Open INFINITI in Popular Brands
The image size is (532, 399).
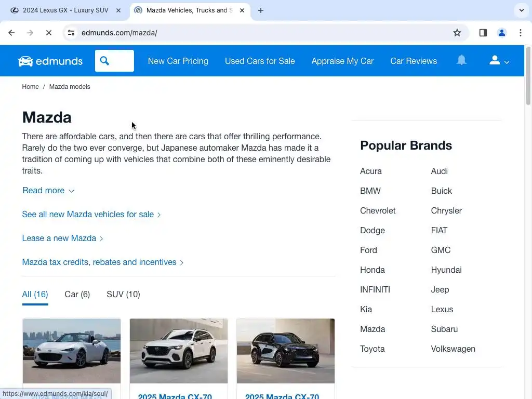pyautogui.click(x=375, y=289)
